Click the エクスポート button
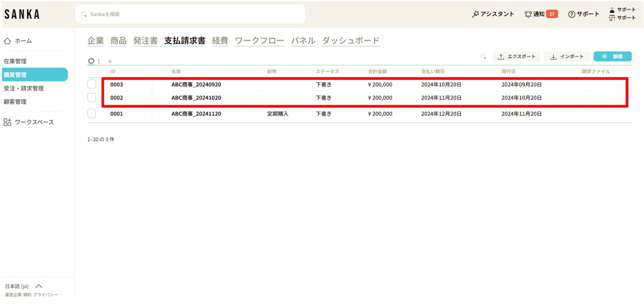This screenshot has height=304, width=644. click(516, 57)
